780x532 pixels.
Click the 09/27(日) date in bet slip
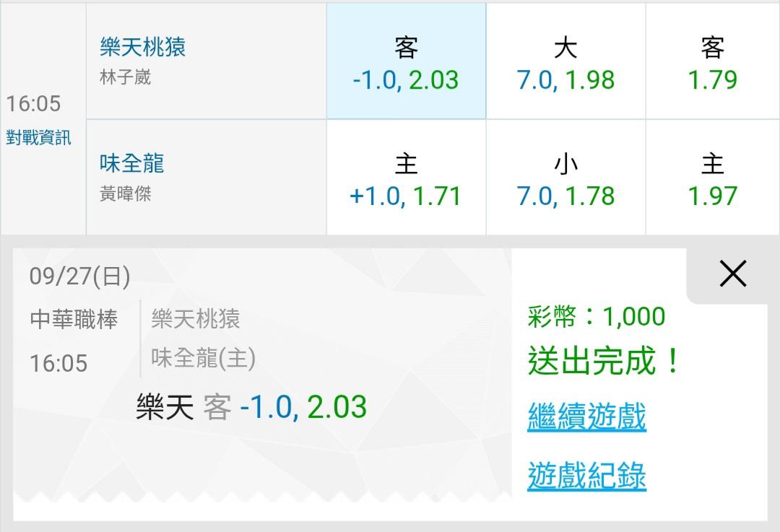click(x=80, y=276)
